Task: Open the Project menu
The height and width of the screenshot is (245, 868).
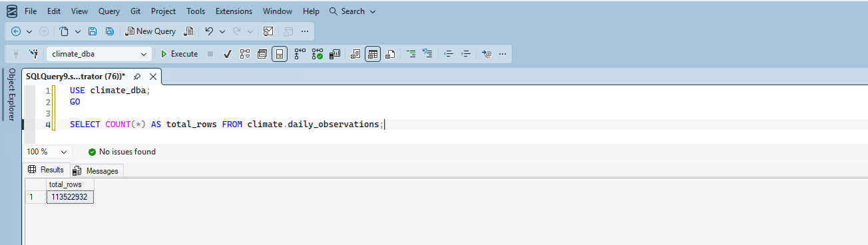Action: coord(164,11)
